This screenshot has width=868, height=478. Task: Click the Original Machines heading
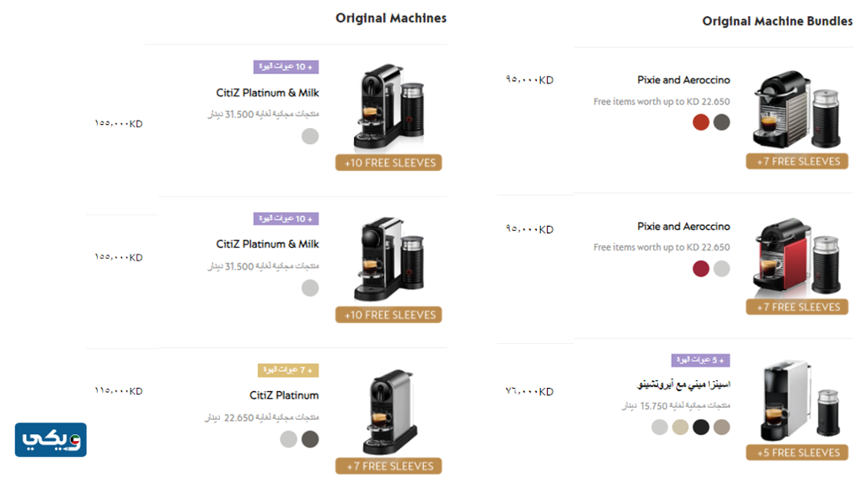coord(391,18)
